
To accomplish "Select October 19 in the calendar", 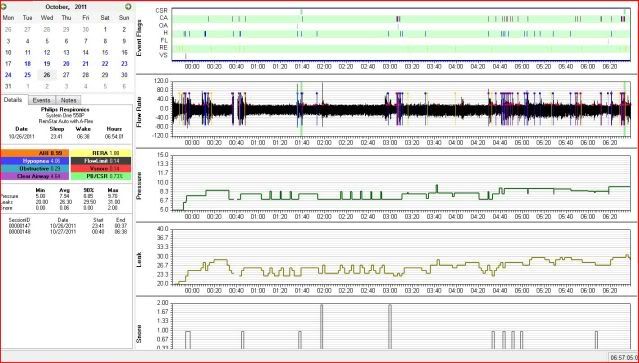I will click(47, 64).
